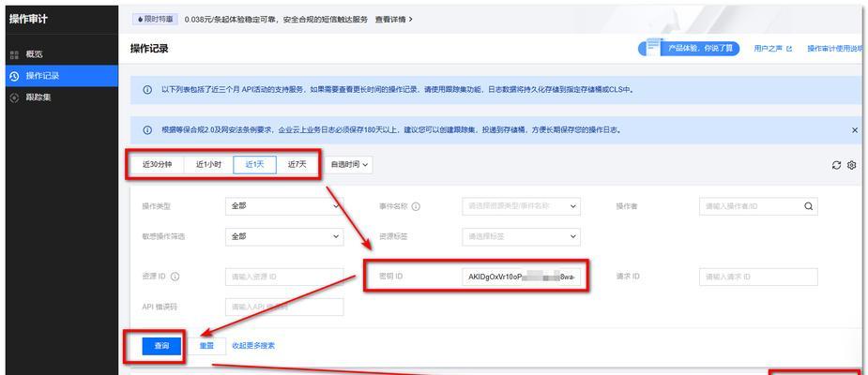Viewport: 868px width, 375px height.
Task: Open the 操作类型 dropdown
Action: (284, 206)
